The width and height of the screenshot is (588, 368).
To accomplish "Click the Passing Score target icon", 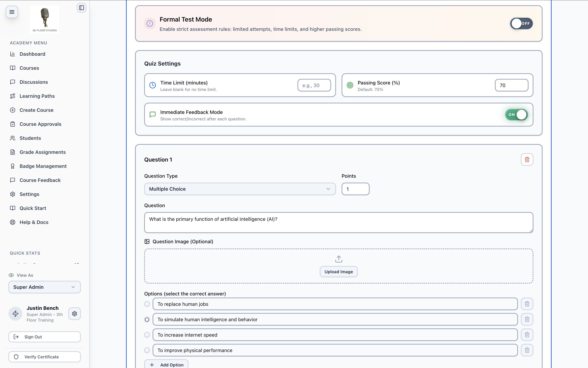I will 350,85.
